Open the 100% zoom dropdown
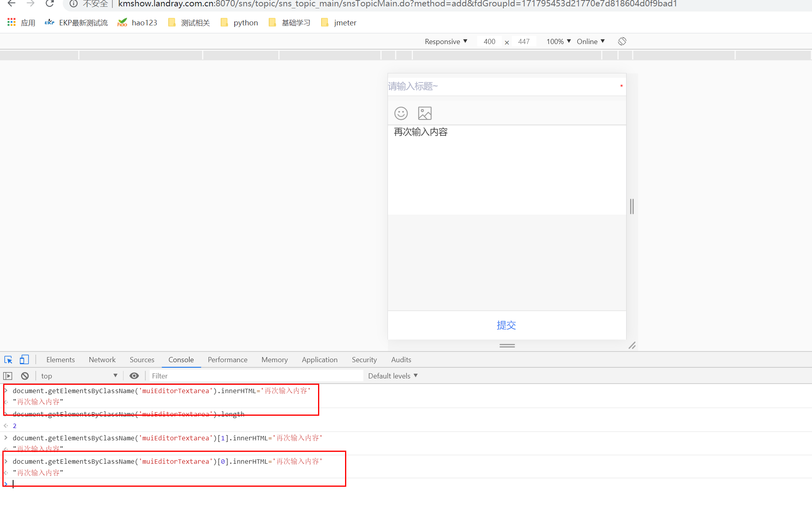 (558, 41)
